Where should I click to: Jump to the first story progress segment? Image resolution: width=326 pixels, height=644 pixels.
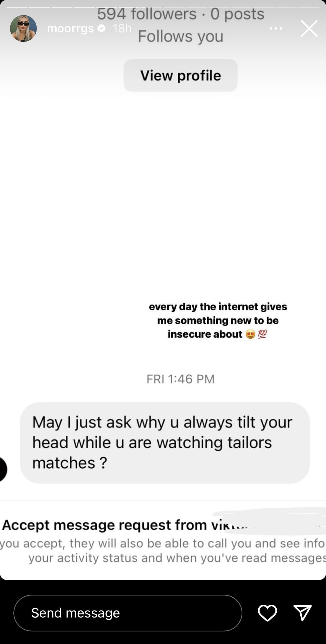coord(17,7)
